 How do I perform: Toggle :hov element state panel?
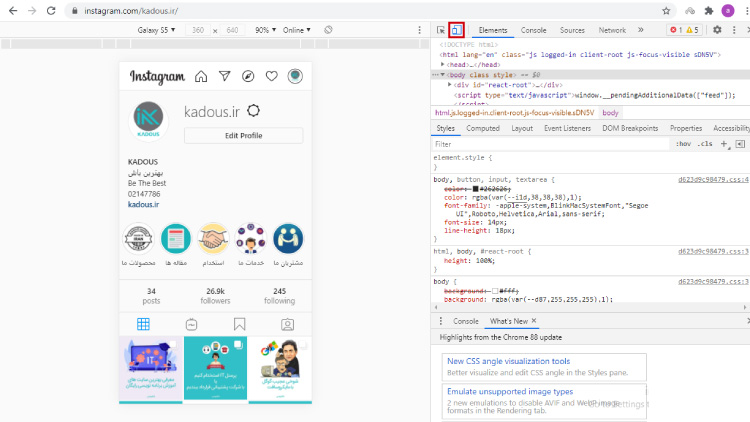pyautogui.click(x=684, y=144)
